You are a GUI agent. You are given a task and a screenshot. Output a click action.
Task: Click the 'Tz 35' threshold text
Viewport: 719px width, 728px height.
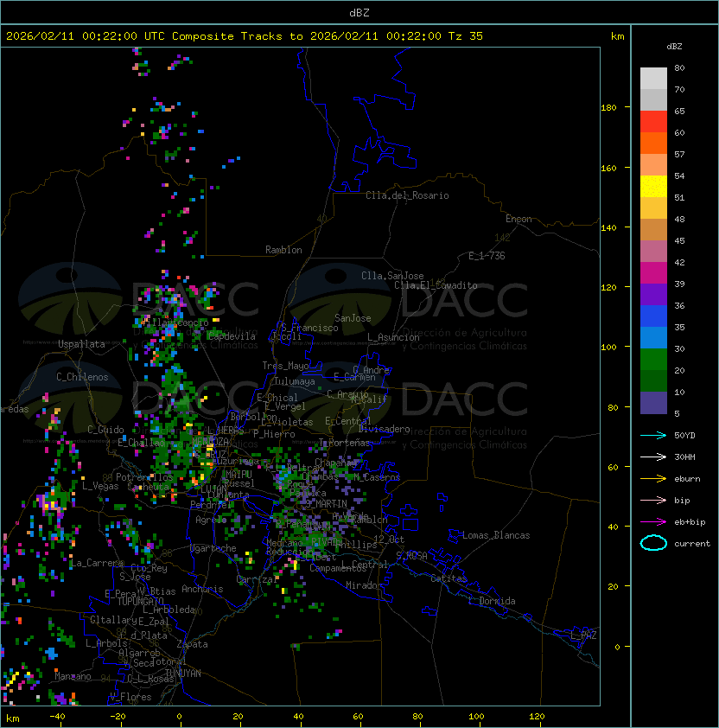click(x=466, y=36)
